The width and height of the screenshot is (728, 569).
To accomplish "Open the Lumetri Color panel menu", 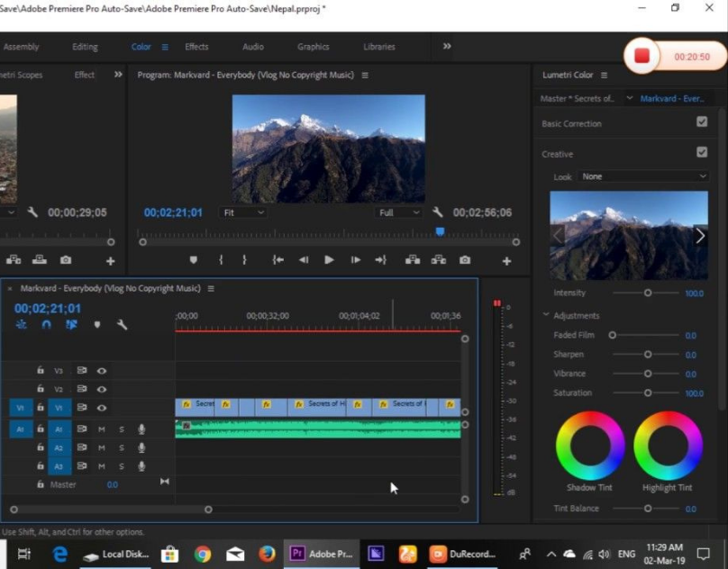I will pyautogui.click(x=604, y=76).
